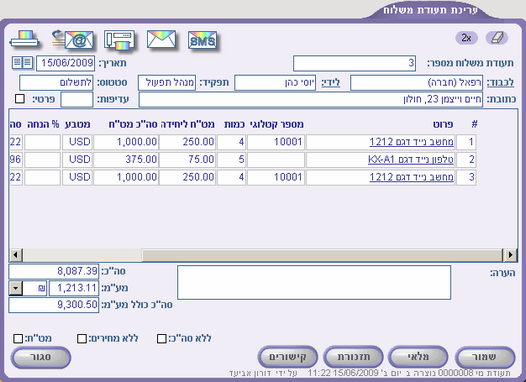Click the horizontal scrollbar left arrow
Viewport: 526px width, 382px height.
click(16, 255)
